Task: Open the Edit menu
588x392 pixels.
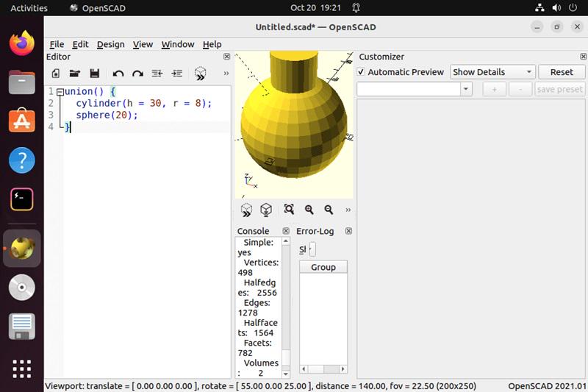Action: [80, 44]
